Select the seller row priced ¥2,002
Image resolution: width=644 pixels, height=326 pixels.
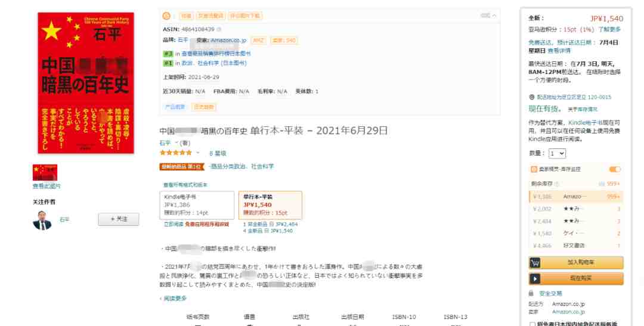[x=576, y=209]
